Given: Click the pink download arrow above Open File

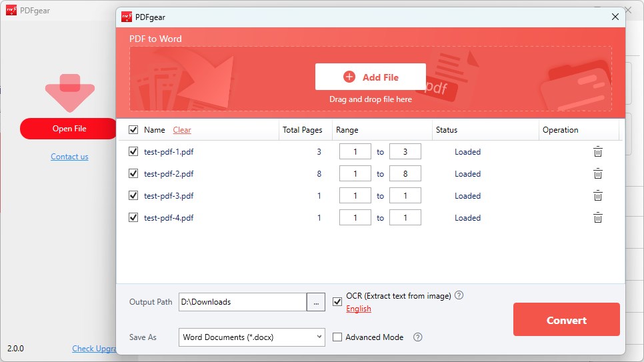Looking at the screenshot, I should click(70, 93).
